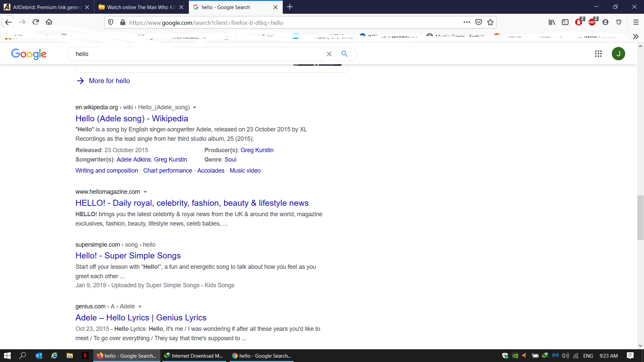Open Adele – Hello Lyrics Genius result
This screenshot has width=644, height=362.
point(141,317)
